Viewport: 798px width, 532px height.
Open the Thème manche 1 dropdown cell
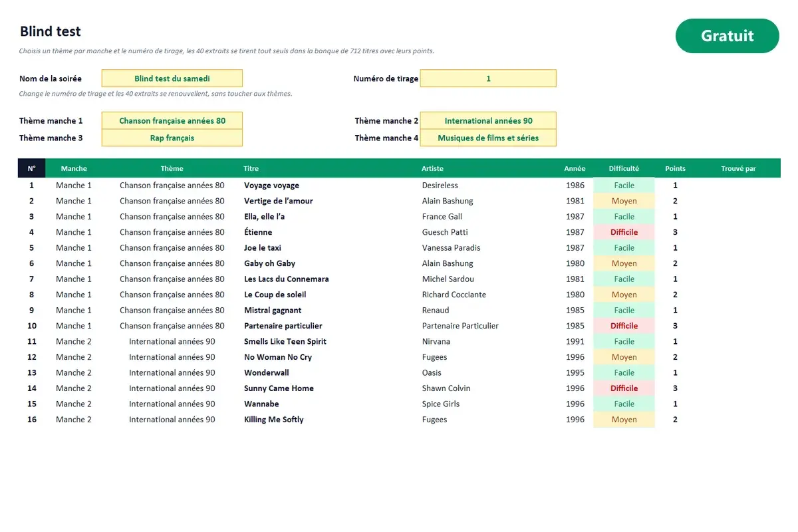[x=172, y=120]
